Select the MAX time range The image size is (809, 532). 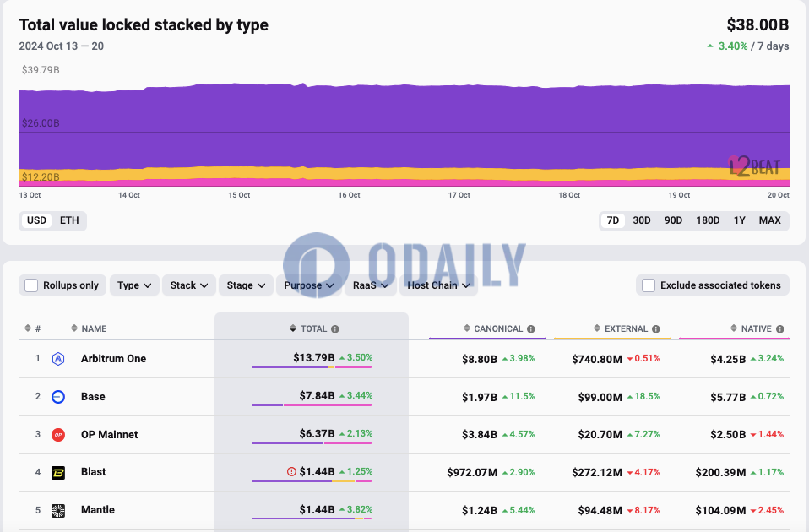[x=770, y=220]
